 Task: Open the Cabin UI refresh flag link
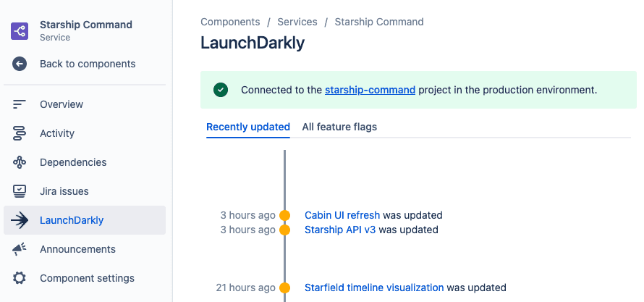click(x=342, y=215)
